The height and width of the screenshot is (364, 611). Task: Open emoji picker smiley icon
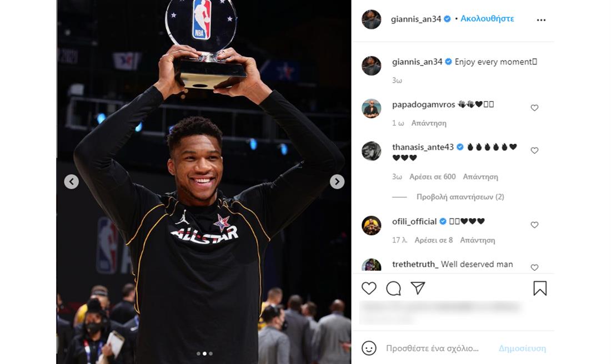(x=369, y=348)
